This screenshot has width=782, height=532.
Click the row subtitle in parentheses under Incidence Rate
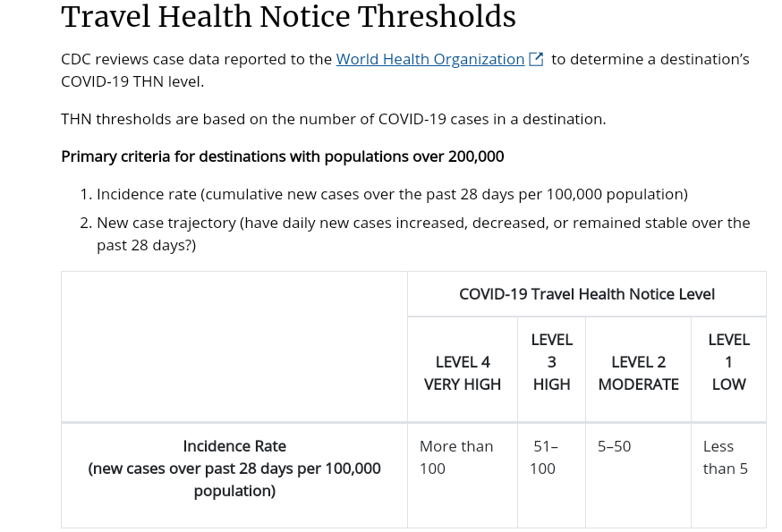click(234, 479)
